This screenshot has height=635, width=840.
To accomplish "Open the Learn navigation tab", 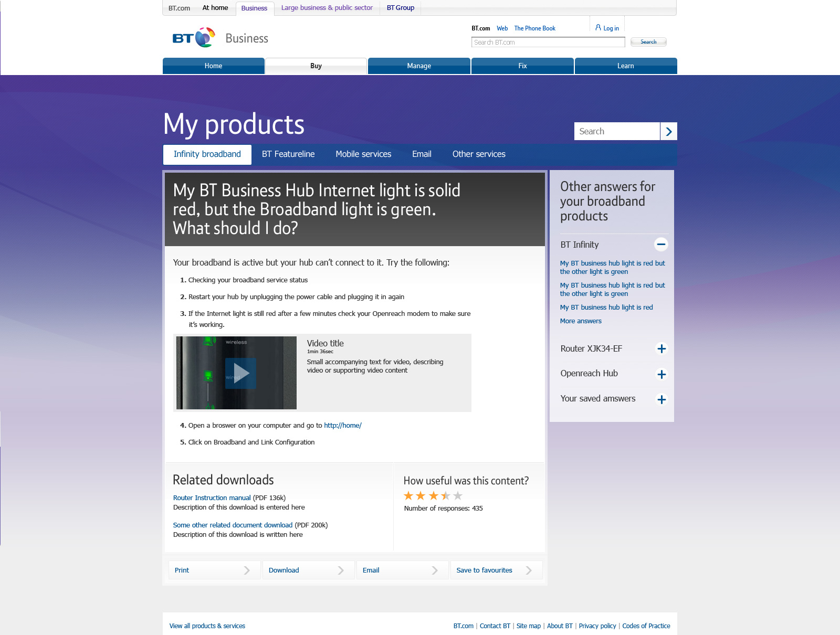I will point(626,66).
